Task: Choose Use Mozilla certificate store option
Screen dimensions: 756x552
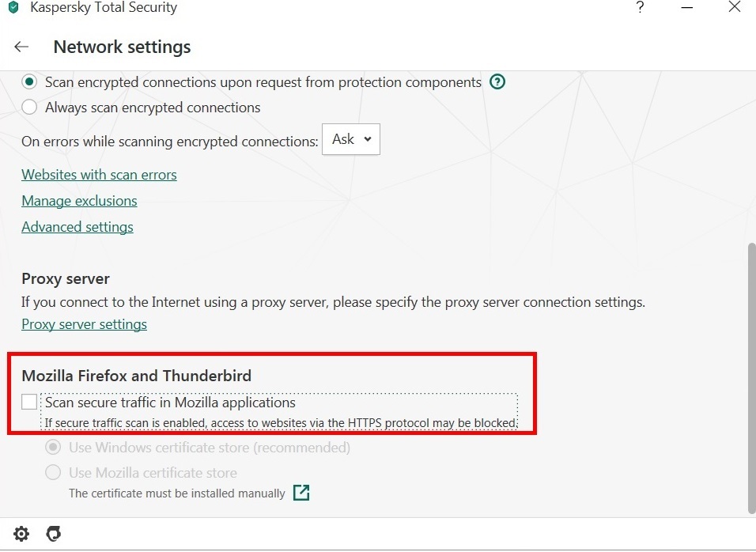Action: (x=53, y=473)
